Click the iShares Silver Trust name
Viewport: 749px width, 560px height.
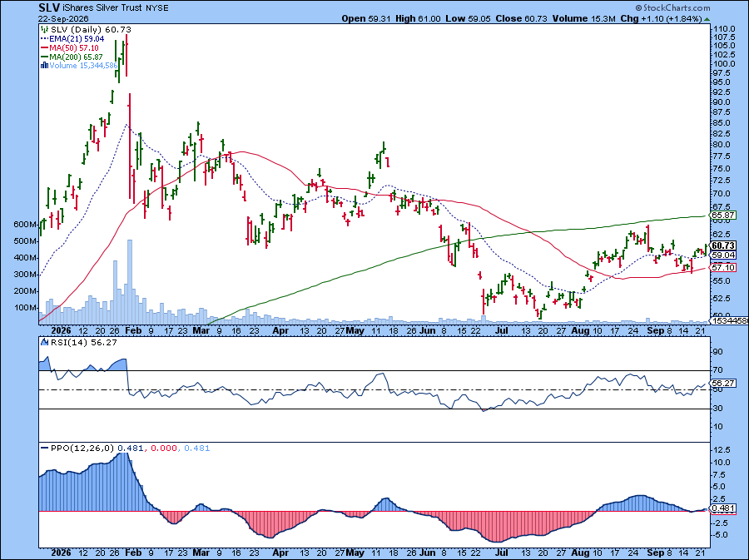[102, 8]
